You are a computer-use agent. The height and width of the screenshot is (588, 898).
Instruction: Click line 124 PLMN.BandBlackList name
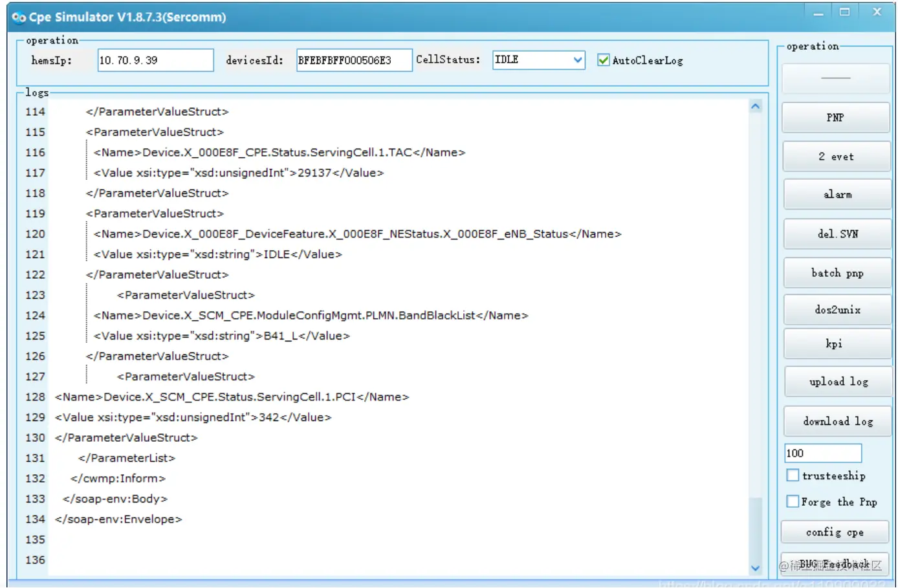311,315
